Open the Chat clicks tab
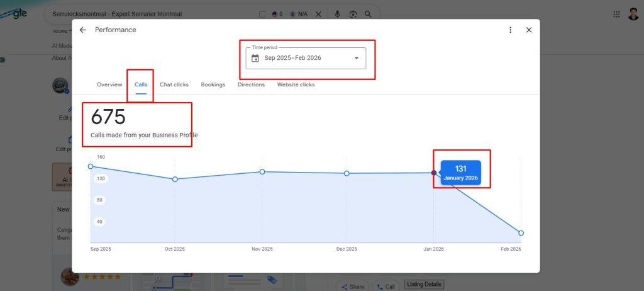644x291 pixels. coord(174,84)
